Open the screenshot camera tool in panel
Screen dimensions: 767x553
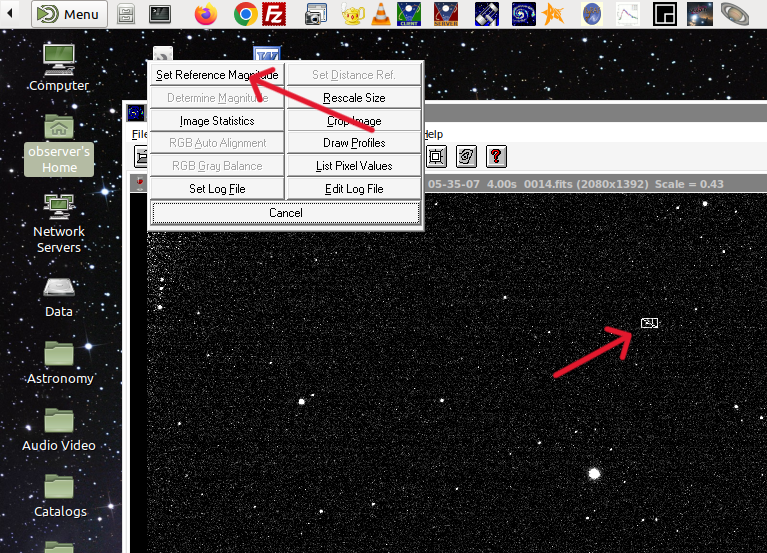tap(316, 14)
